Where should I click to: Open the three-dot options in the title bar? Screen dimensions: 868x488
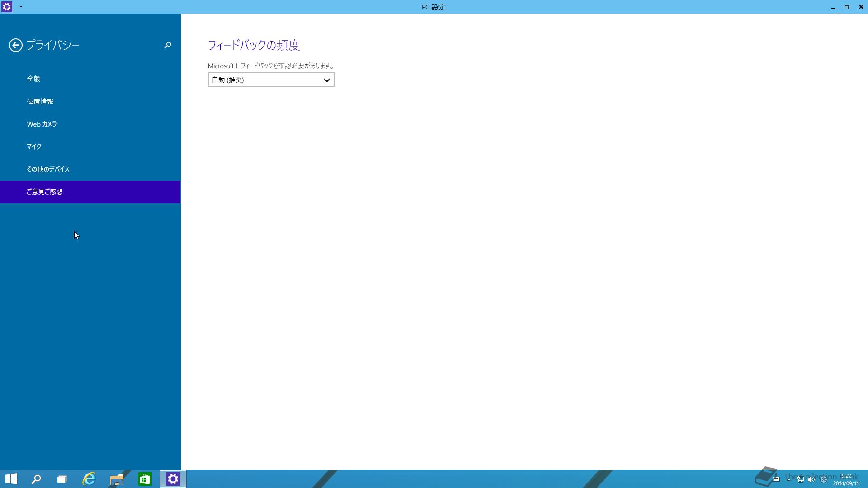[x=20, y=7]
